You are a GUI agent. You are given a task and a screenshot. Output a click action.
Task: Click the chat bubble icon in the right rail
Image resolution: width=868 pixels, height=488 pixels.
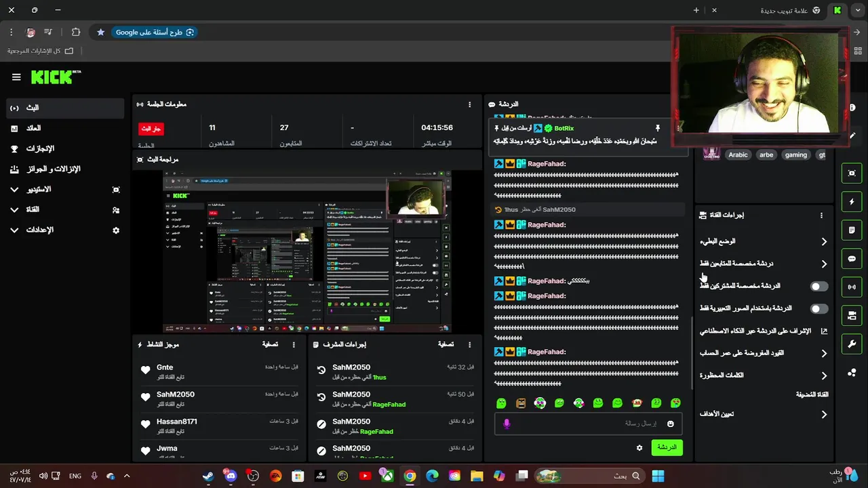pos(852,259)
